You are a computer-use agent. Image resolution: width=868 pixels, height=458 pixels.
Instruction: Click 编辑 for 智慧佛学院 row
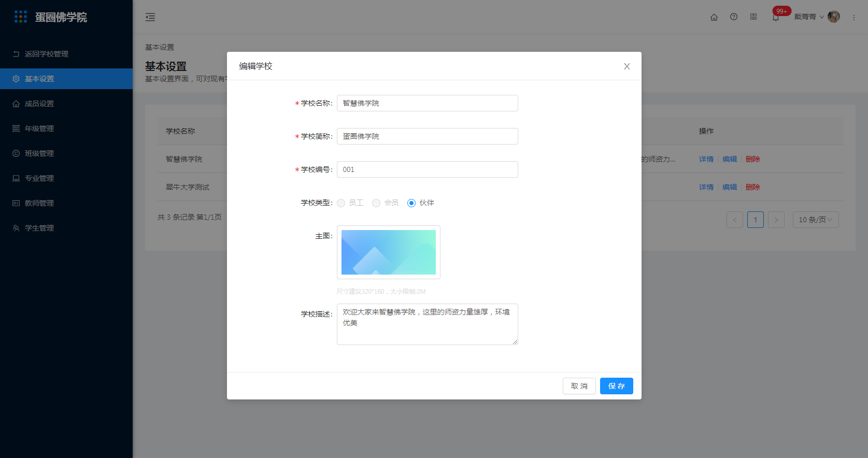(x=730, y=159)
